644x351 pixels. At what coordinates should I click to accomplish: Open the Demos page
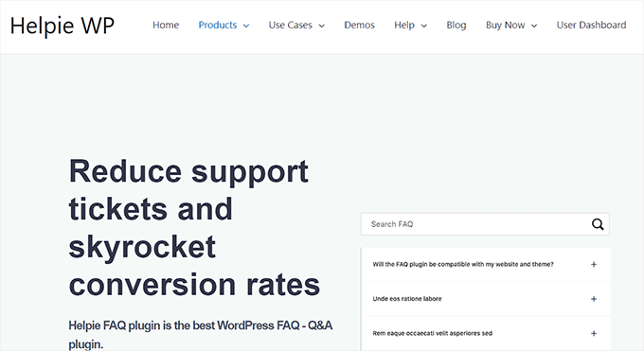point(359,25)
